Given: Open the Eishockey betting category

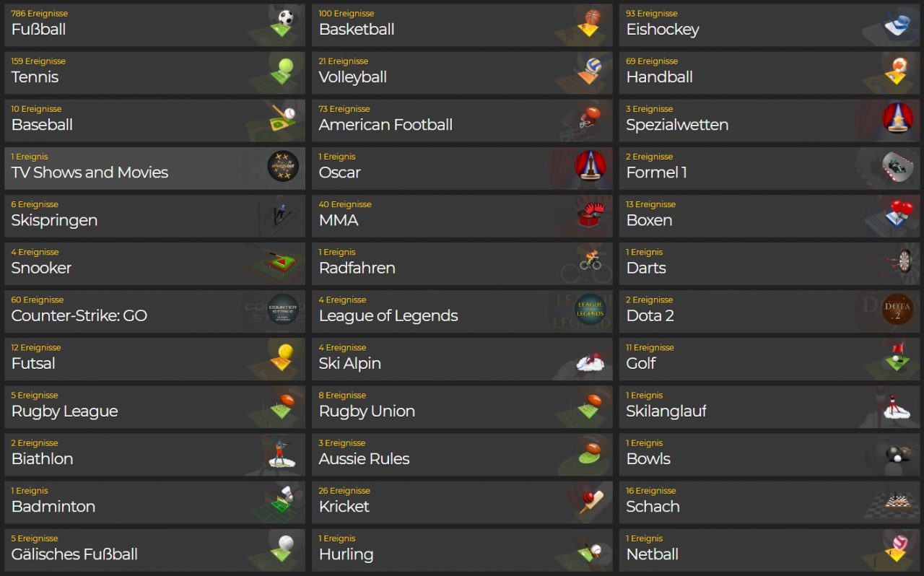Looking at the screenshot, I should (770, 25).
